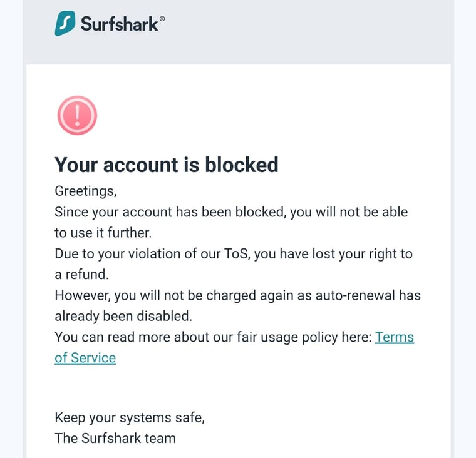Viewport: 476px width, 458px height.
Task: Click the Surfshark wordmark text in header
Action: [119, 24]
